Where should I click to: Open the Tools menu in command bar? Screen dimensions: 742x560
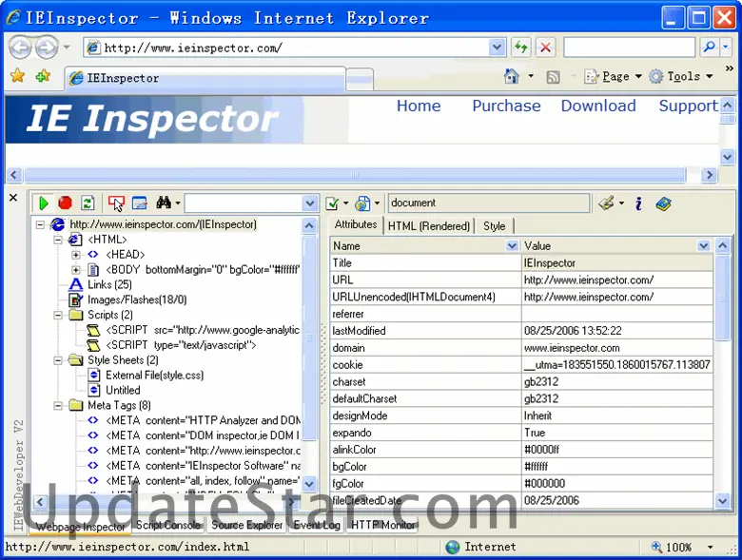(x=681, y=77)
